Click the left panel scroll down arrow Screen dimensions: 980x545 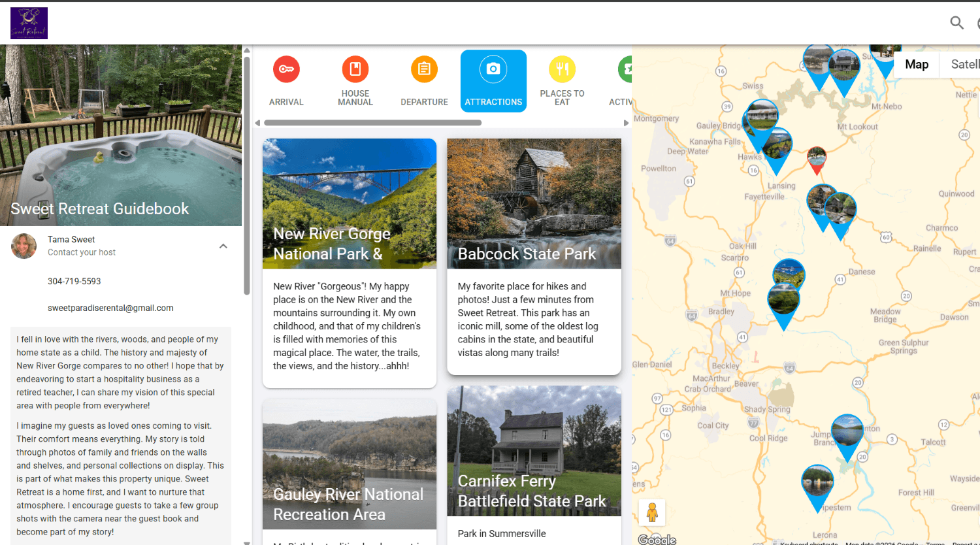click(x=247, y=542)
